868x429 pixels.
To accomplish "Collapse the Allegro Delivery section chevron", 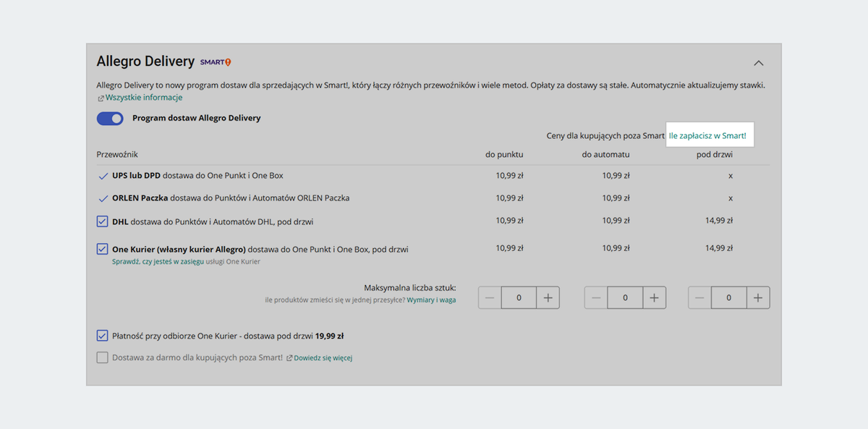I will pyautogui.click(x=758, y=63).
